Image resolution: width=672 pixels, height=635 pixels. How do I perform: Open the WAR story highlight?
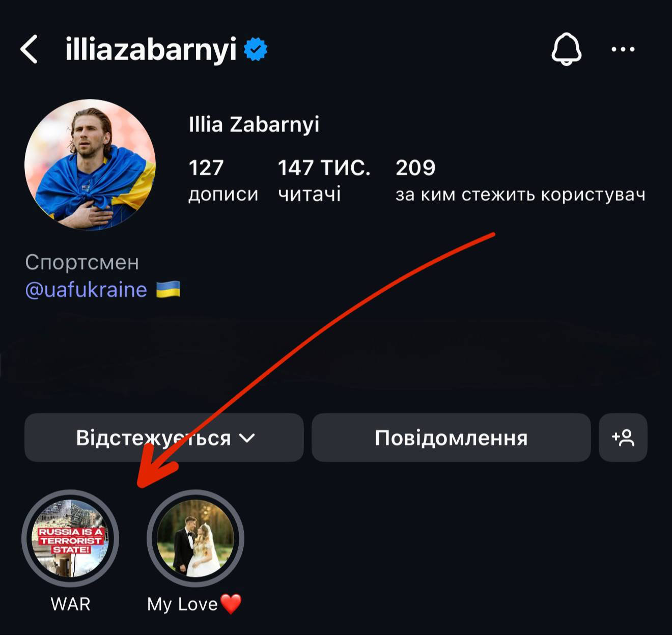coord(70,538)
